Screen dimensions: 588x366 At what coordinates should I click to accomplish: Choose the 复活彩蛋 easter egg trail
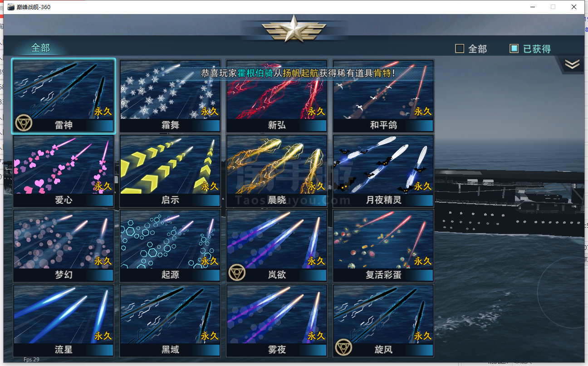[x=383, y=245]
